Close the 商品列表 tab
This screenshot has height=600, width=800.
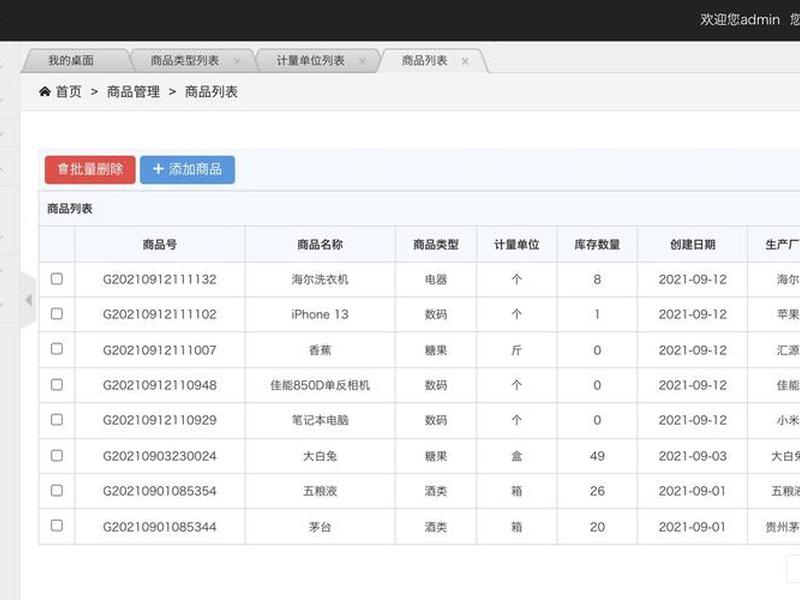tap(465, 61)
